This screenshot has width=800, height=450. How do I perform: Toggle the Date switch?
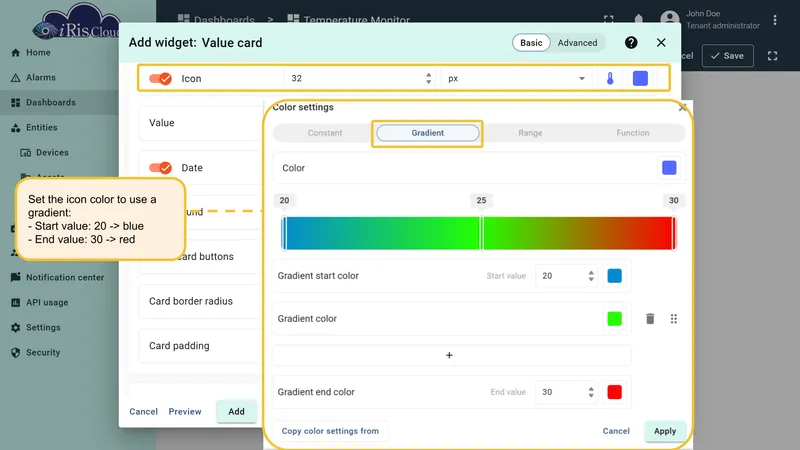point(160,168)
